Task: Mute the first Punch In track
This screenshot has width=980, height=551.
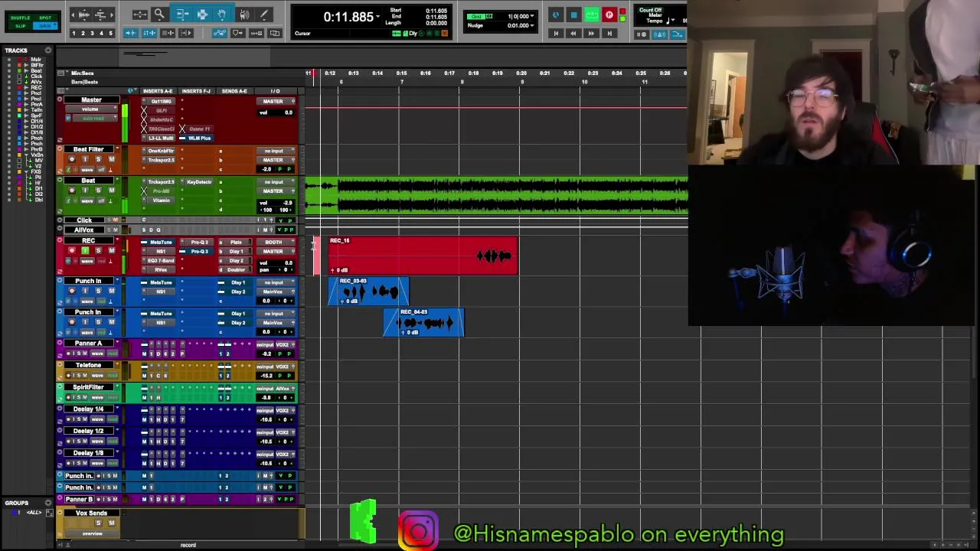Action: point(111,291)
